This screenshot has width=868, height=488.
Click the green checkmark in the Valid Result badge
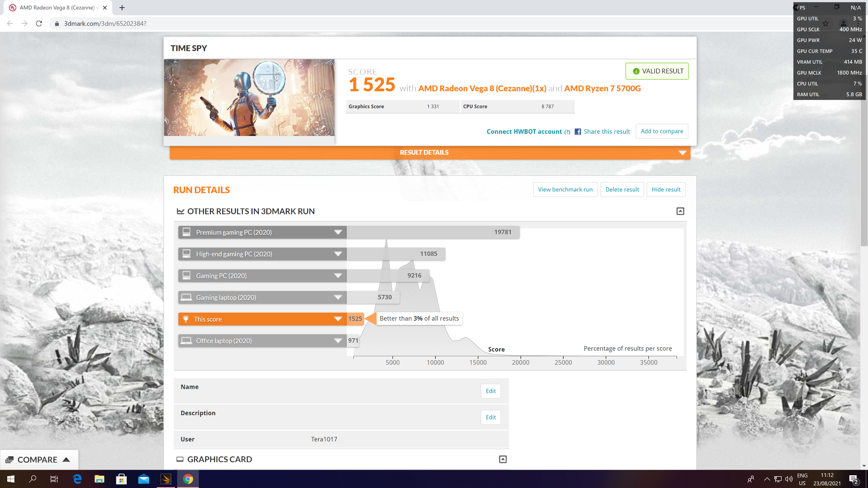tap(636, 71)
